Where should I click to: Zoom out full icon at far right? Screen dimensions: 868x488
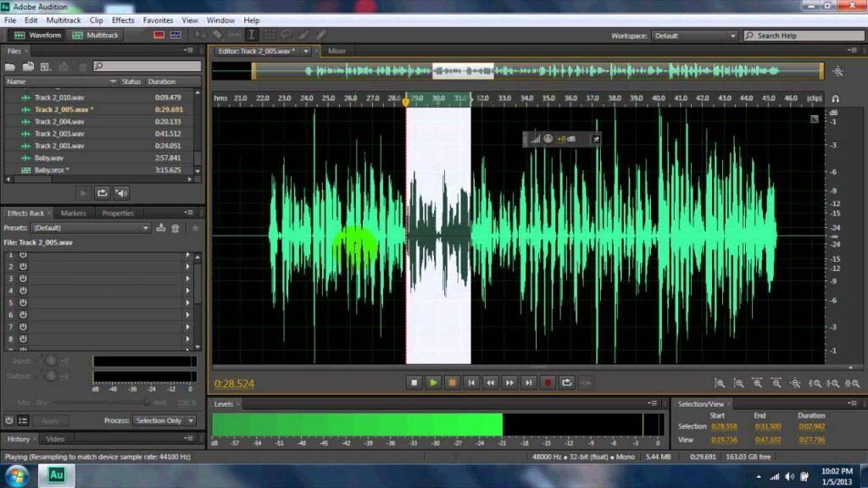coord(853,383)
